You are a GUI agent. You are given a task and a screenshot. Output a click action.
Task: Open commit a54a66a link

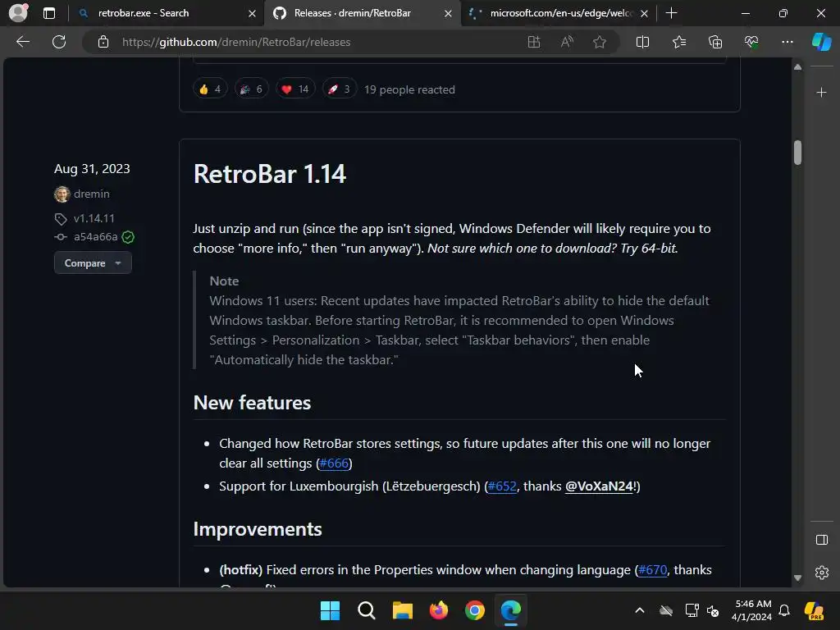[95, 237]
